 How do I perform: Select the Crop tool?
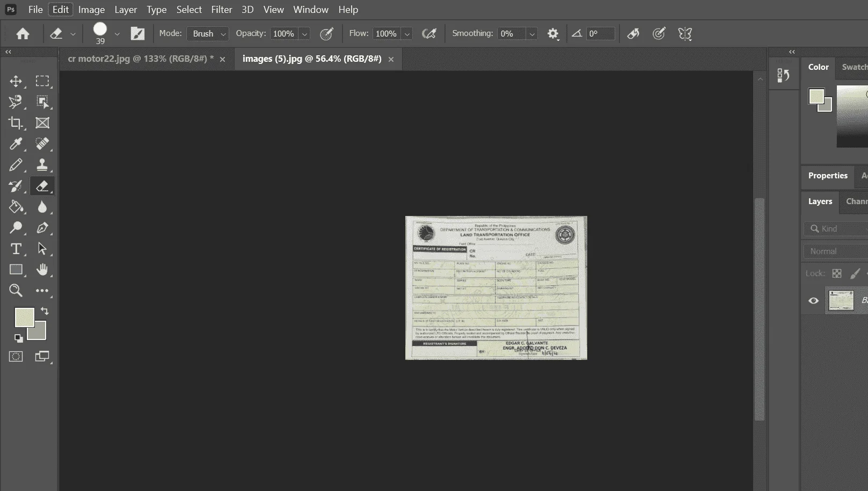pos(16,123)
